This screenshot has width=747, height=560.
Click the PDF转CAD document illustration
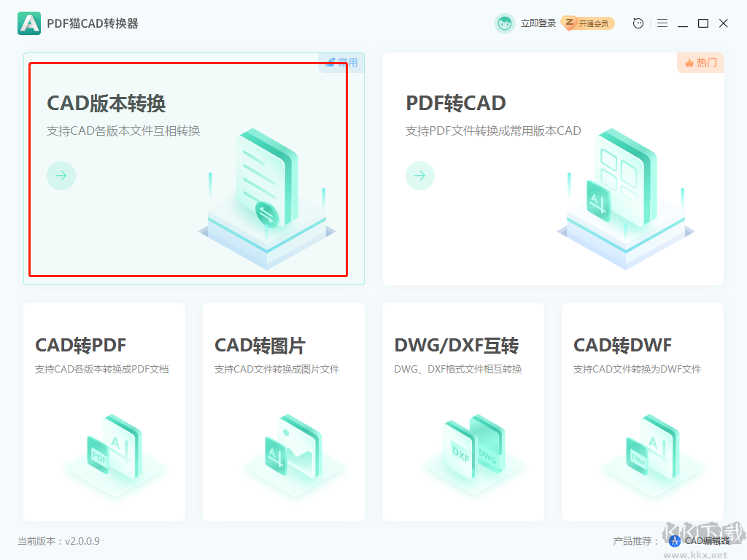[x=625, y=198]
